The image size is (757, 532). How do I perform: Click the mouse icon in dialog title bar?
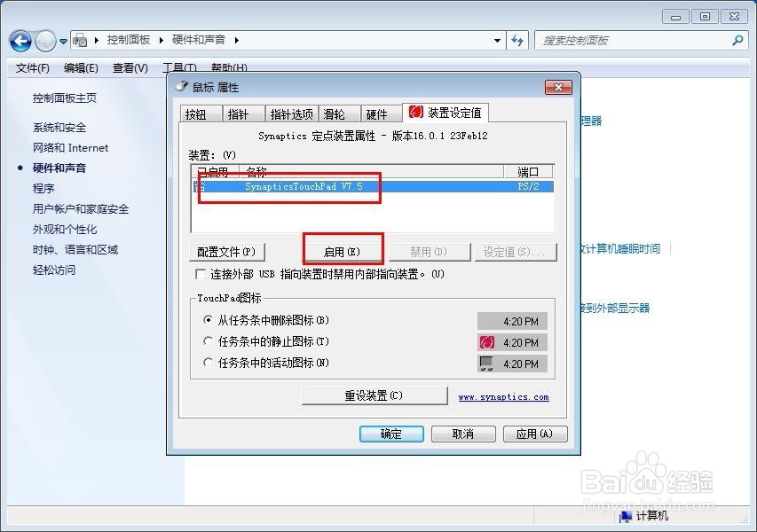[x=182, y=86]
